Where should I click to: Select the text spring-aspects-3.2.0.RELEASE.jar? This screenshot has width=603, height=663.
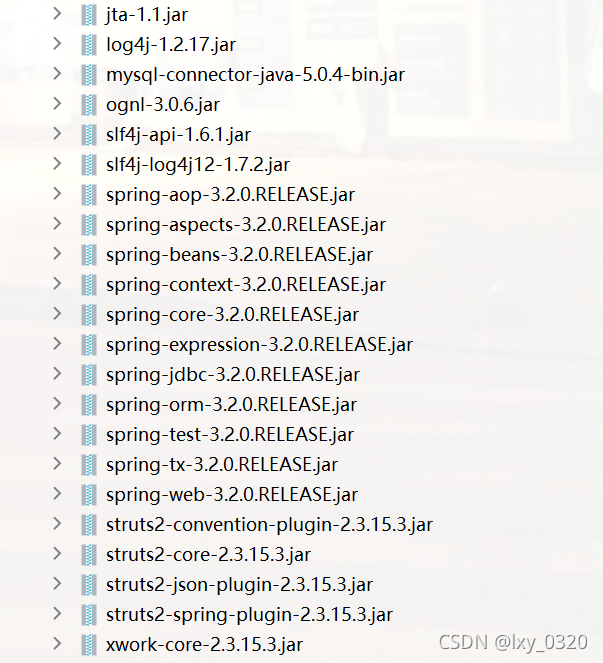(246, 225)
